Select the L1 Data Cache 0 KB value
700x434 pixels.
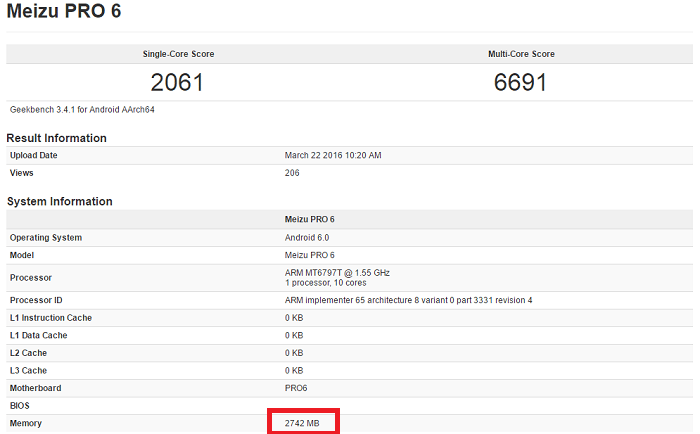pos(294,335)
